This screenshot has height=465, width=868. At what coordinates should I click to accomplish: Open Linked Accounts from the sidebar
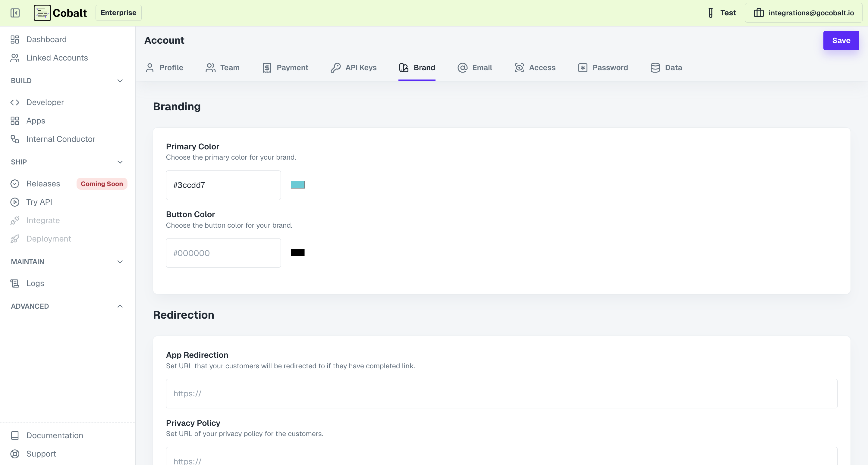tap(57, 58)
